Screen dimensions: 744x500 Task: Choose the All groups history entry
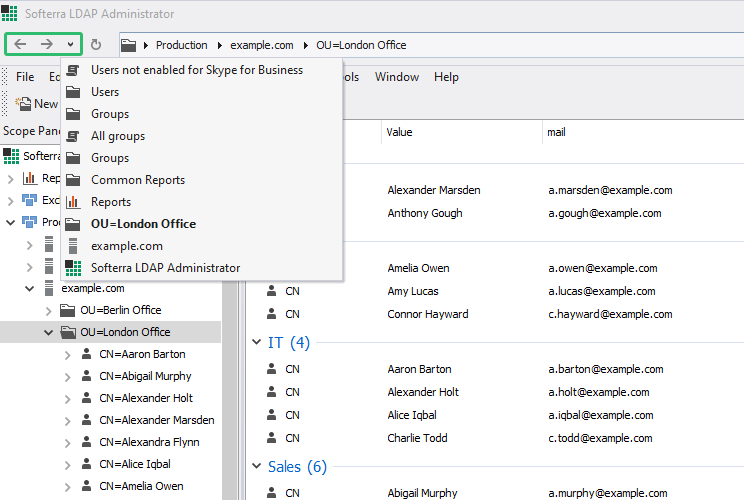click(x=202, y=136)
